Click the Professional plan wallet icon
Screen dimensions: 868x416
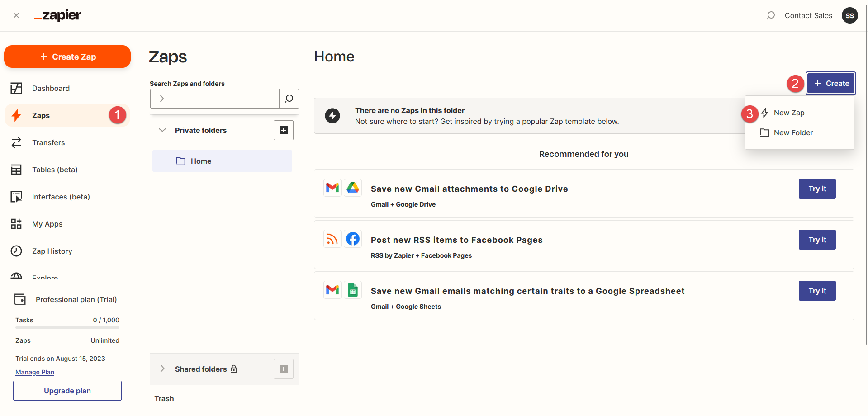(20, 299)
